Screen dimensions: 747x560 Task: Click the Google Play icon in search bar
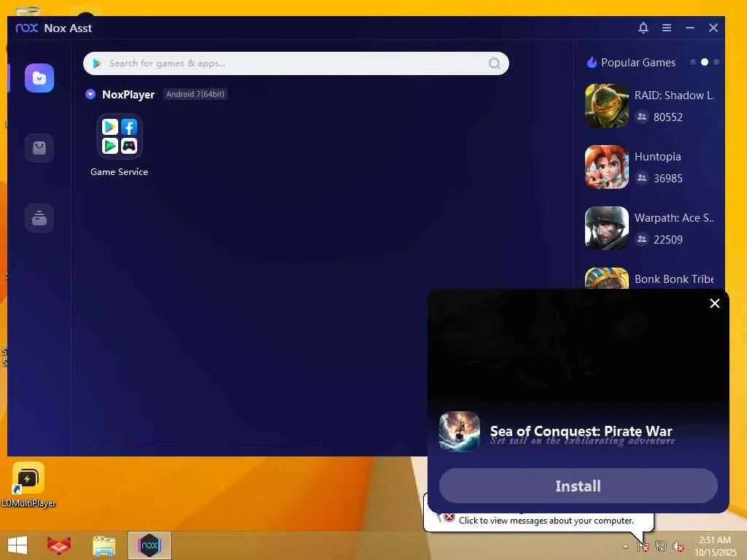pyautogui.click(x=97, y=63)
